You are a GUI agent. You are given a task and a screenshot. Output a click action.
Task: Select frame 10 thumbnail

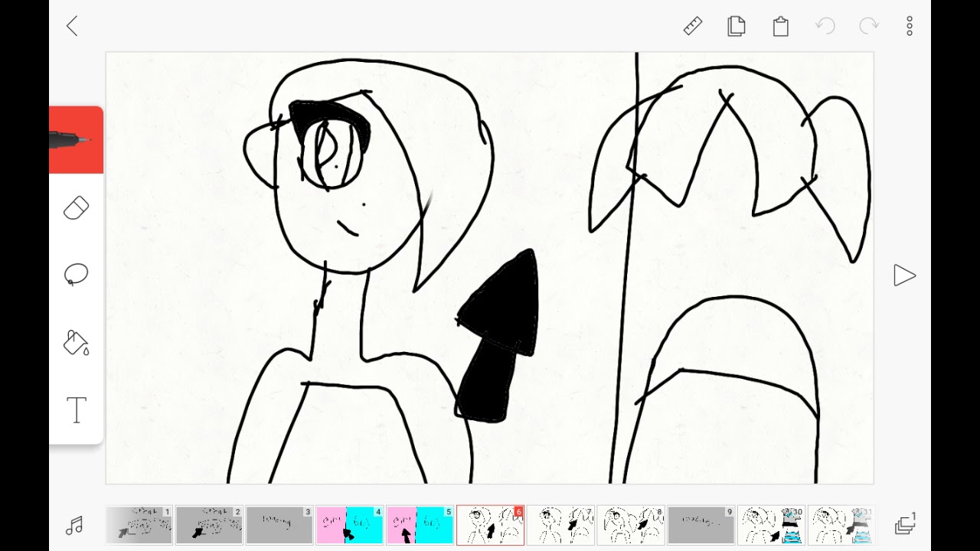click(772, 525)
